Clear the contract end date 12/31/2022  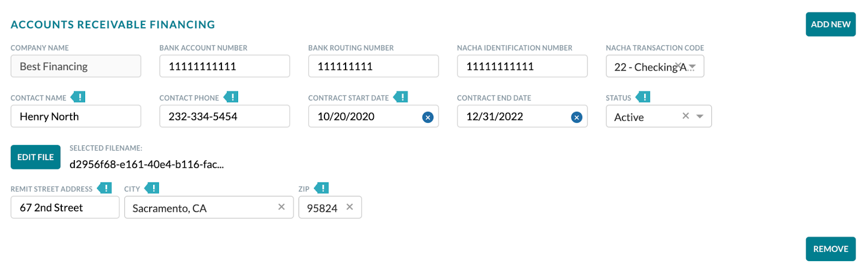(x=577, y=117)
